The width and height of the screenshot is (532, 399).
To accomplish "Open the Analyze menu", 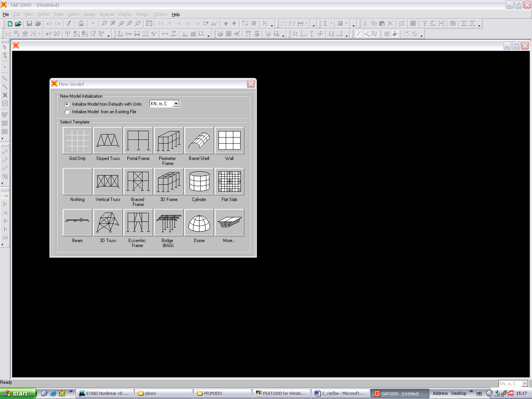I will pos(107,14).
